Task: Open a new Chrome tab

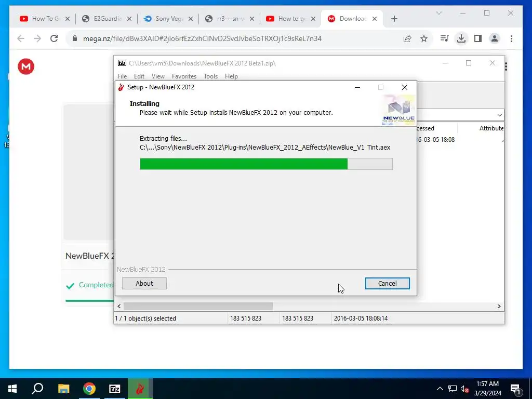Action: pyautogui.click(x=394, y=19)
